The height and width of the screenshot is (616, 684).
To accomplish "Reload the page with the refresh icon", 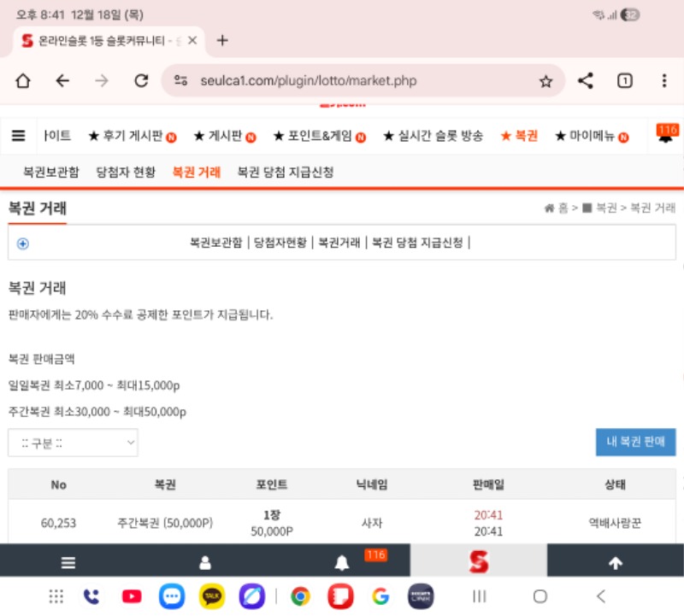I will (141, 81).
